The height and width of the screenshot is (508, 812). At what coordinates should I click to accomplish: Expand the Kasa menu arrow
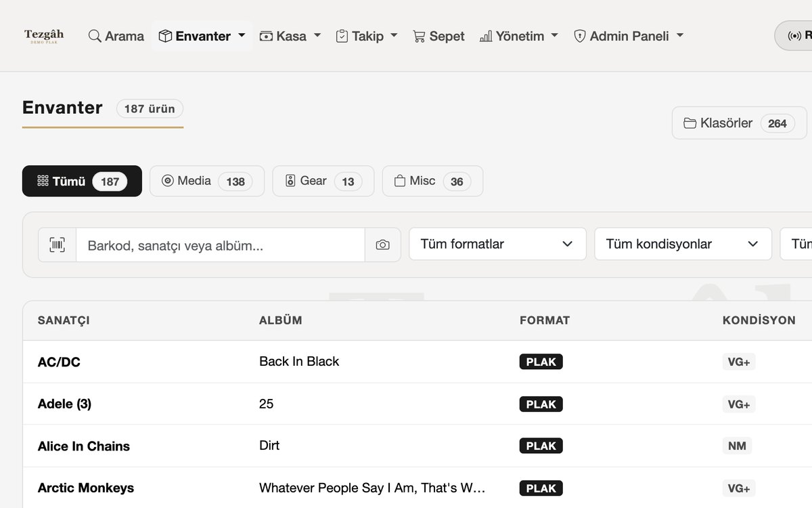pyautogui.click(x=317, y=35)
